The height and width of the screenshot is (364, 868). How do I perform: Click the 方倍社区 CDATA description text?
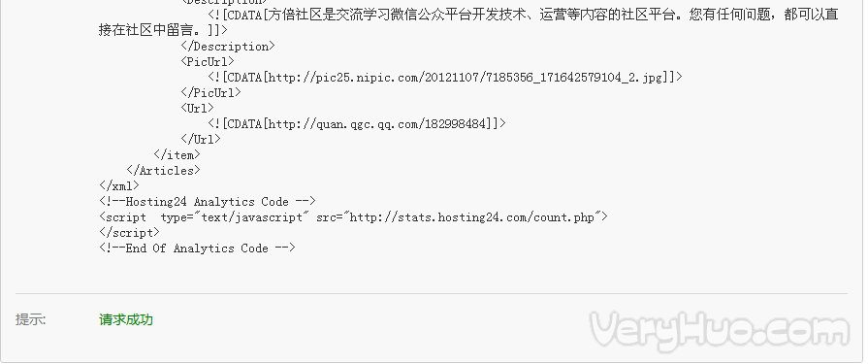pyautogui.click(x=523, y=15)
